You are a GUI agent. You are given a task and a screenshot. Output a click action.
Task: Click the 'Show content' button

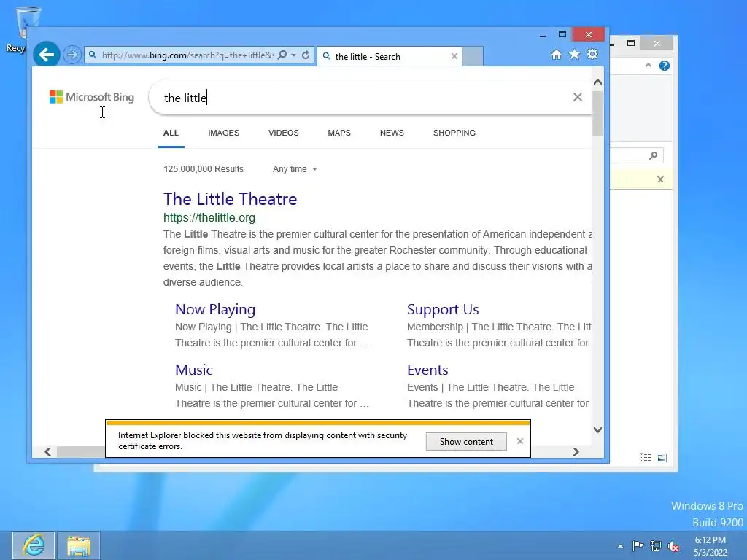pyautogui.click(x=466, y=441)
